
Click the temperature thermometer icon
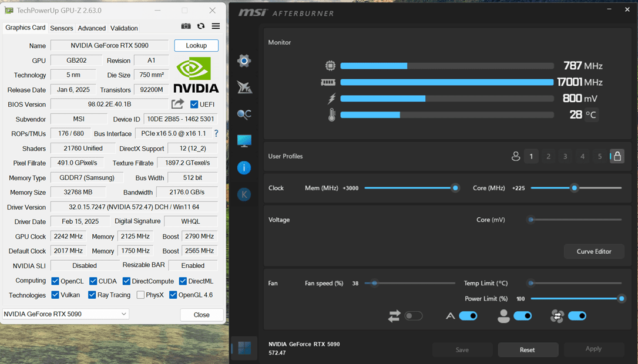point(331,114)
